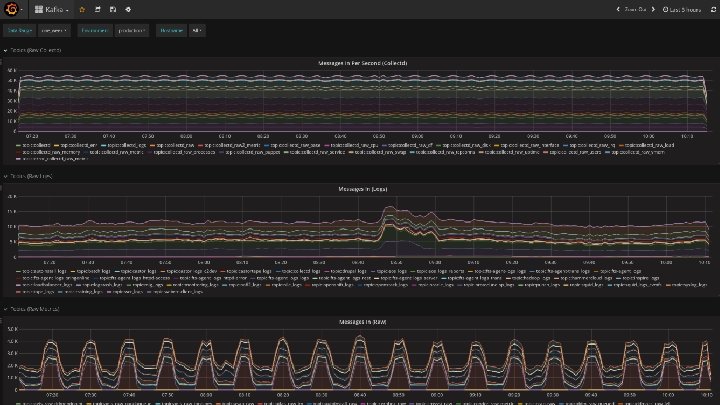The image size is (720, 405).
Task: Collapse the Topics (Raw Collectd) row
Action: pyautogui.click(x=32, y=50)
